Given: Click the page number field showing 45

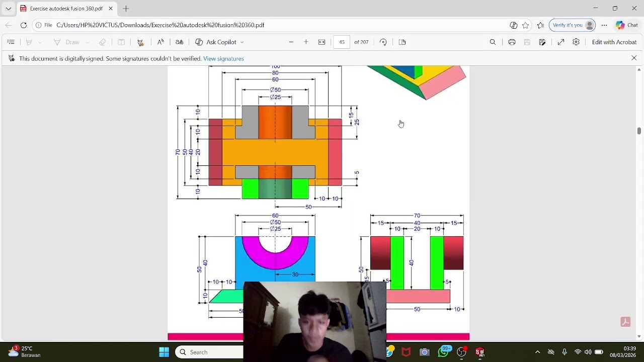Looking at the screenshot, I should (342, 42).
